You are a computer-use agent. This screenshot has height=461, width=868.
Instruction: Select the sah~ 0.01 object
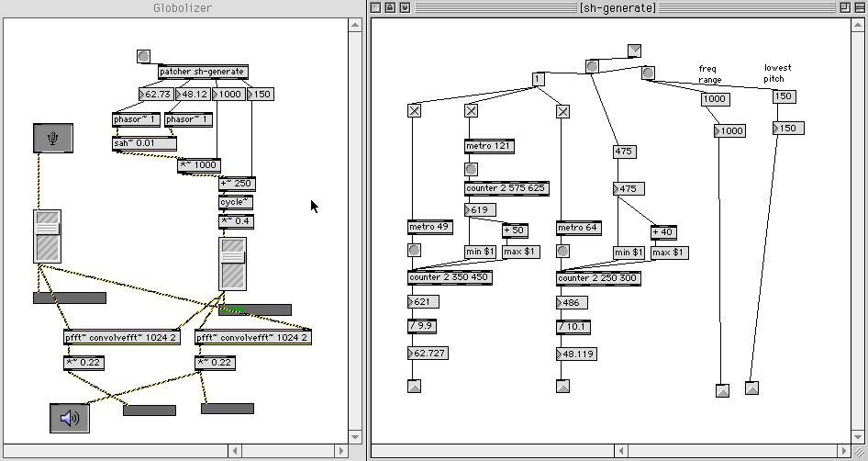pyautogui.click(x=144, y=143)
